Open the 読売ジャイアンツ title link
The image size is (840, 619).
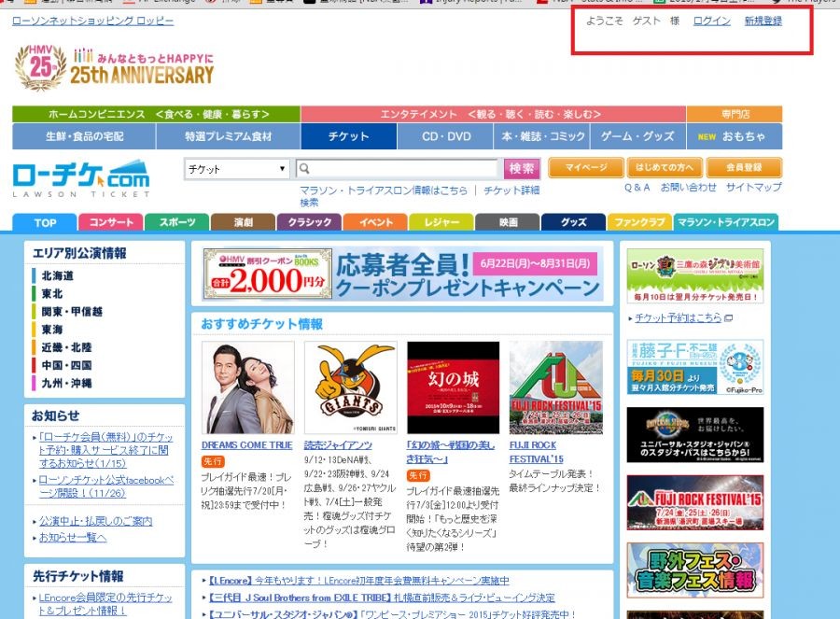(338, 445)
